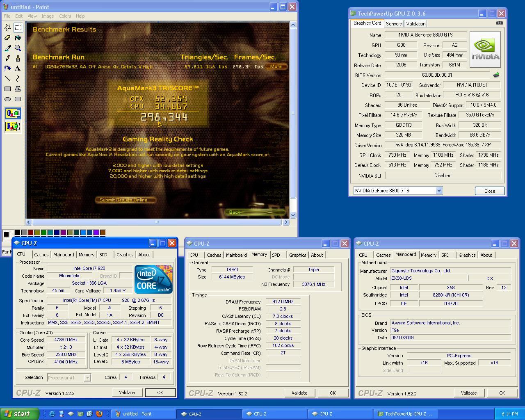Click the GPU-Z Name field NVIDIA GeForce 8800 GTS

[x=426, y=35]
